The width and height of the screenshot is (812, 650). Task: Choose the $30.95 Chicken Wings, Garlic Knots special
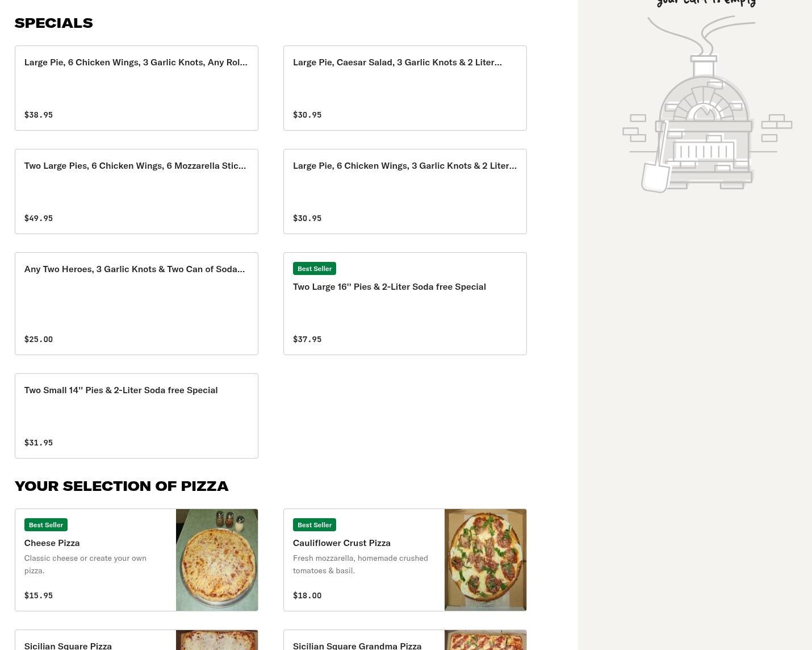click(x=405, y=191)
